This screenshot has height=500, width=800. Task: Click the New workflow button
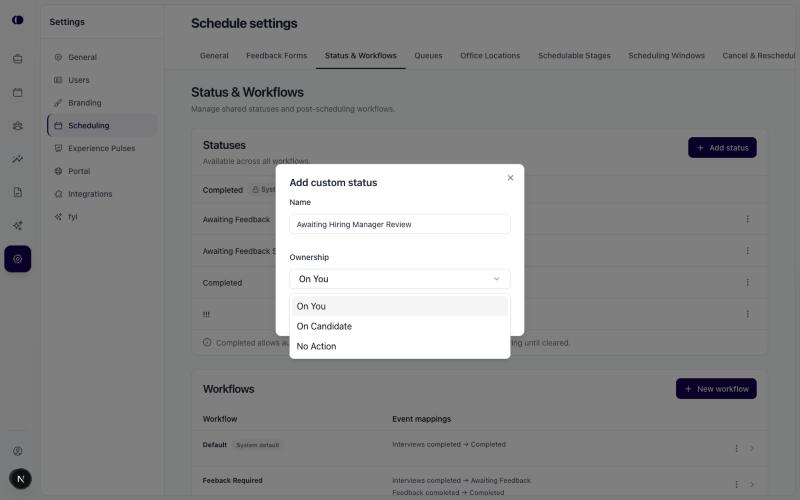click(716, 389)
